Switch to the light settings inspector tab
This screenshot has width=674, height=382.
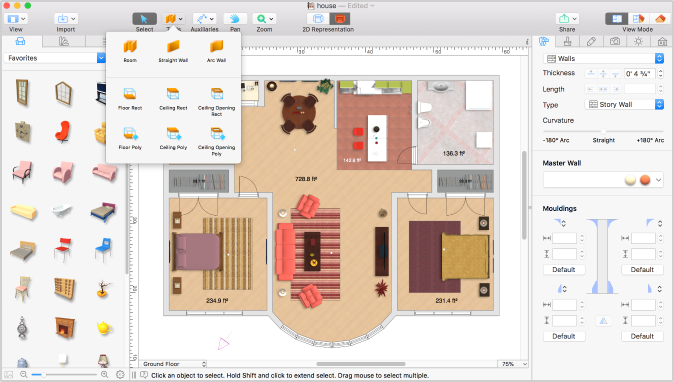pos(638,41)
